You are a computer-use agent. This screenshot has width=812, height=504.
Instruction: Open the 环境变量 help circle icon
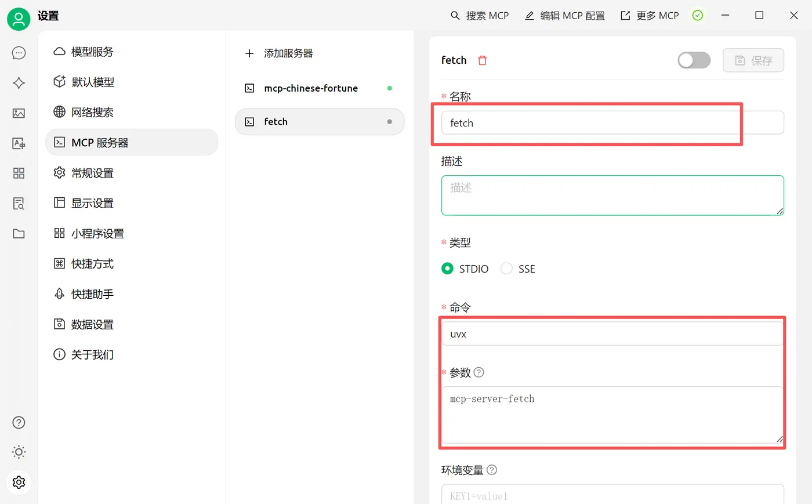pyautogui.click(x=492, y=470)
